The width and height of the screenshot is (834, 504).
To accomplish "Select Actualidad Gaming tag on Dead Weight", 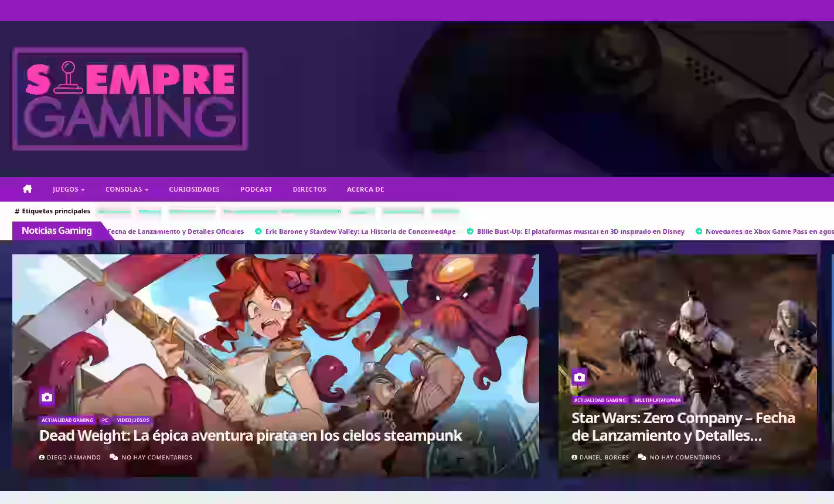I will (67, 420).
